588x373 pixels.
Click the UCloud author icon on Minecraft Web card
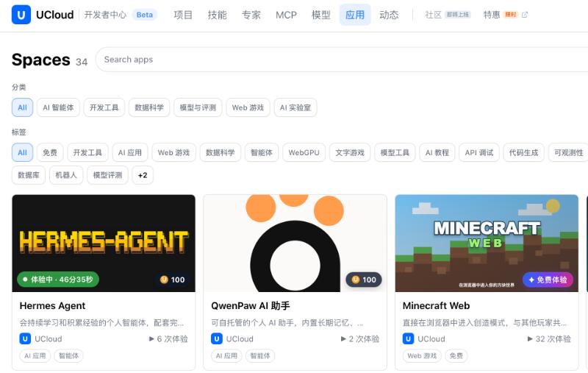409,339
